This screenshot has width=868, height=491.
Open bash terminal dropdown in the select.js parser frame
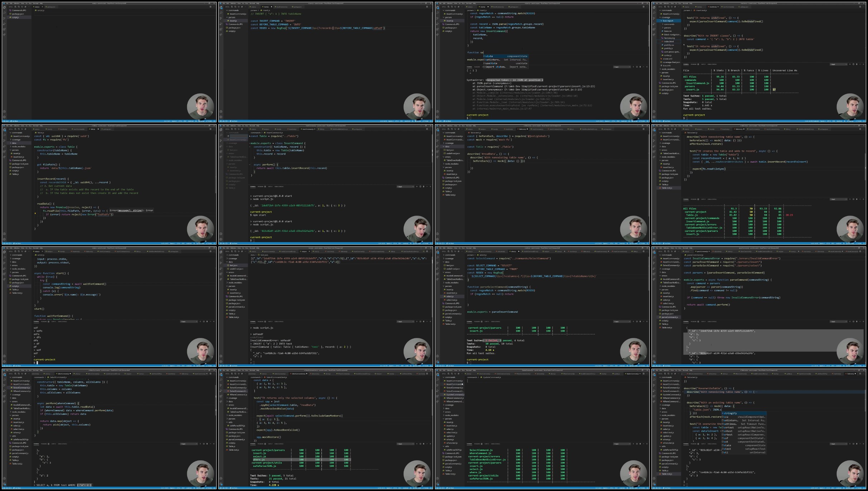pyautogui.click(x=622, y=321)
